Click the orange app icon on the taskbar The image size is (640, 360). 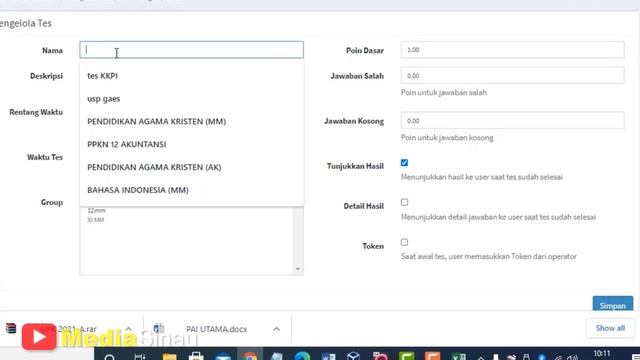pos(432,356)
